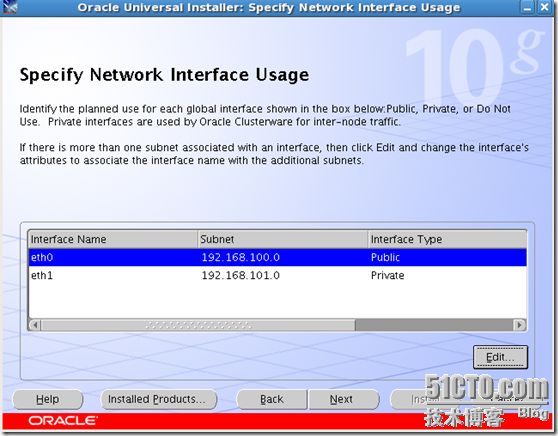Image resolution: width=558 pixels, height=436 pixels.
Task: Open the Help button
Action: pyautogui.click(x=48, y=399)
